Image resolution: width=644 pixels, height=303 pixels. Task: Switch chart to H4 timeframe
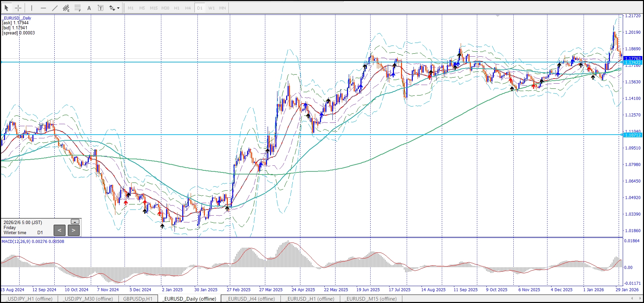[x=188, y=8]
